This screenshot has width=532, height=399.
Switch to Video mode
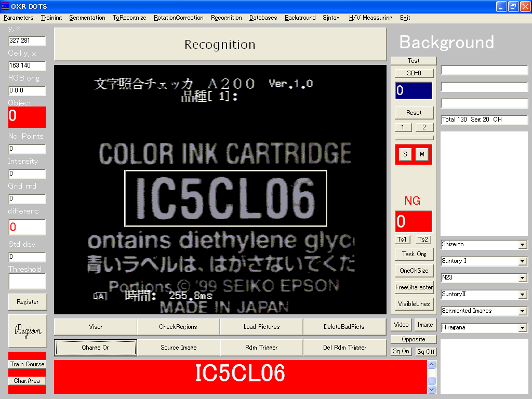coord(401,325)
